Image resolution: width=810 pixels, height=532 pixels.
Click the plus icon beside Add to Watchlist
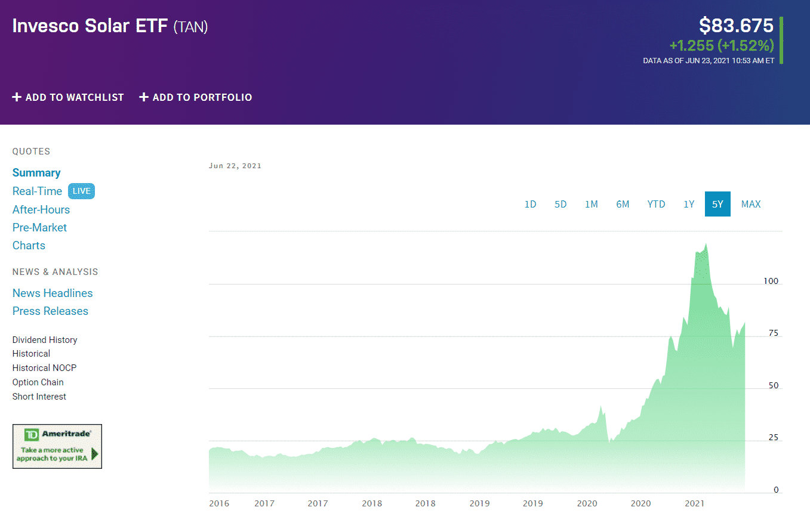[x=17, y=97]
